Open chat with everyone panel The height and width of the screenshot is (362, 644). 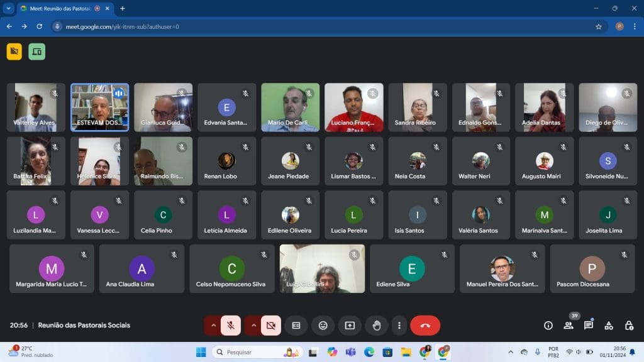589,326
